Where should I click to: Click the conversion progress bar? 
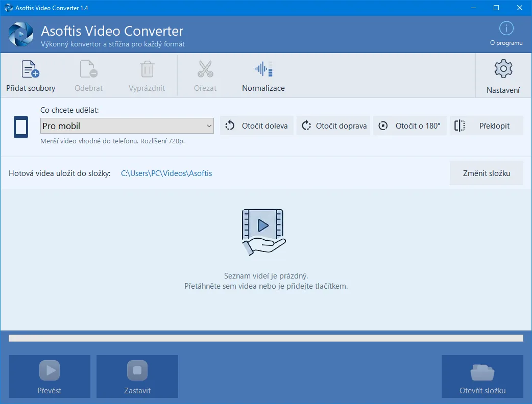pos(266,338)
